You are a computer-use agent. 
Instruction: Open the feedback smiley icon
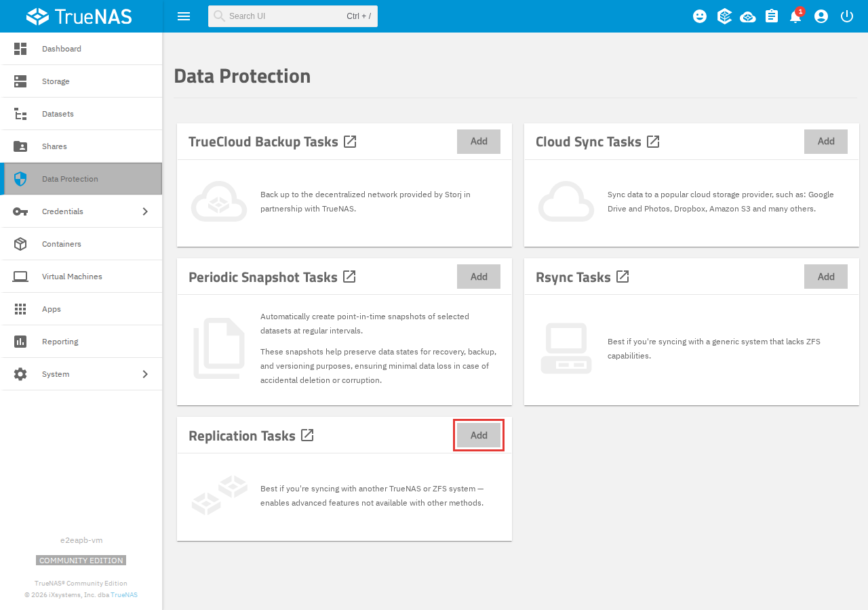click(x=700, y=16)
